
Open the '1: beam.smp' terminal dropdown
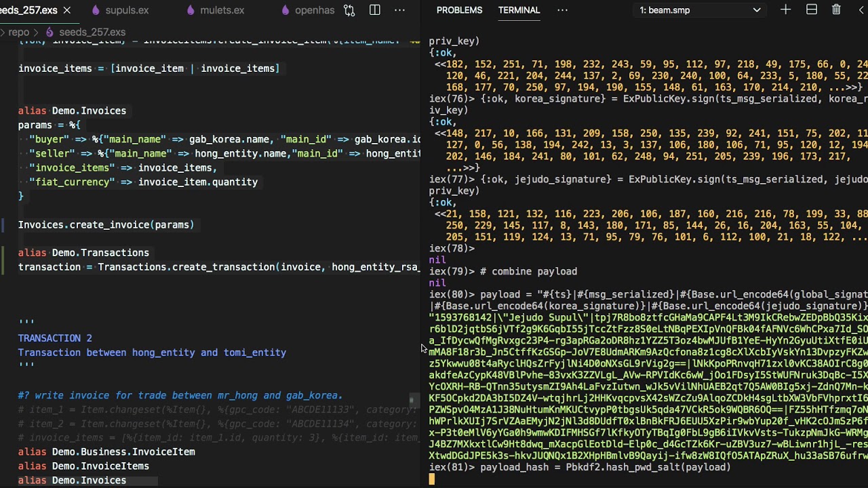coord(700,10)
